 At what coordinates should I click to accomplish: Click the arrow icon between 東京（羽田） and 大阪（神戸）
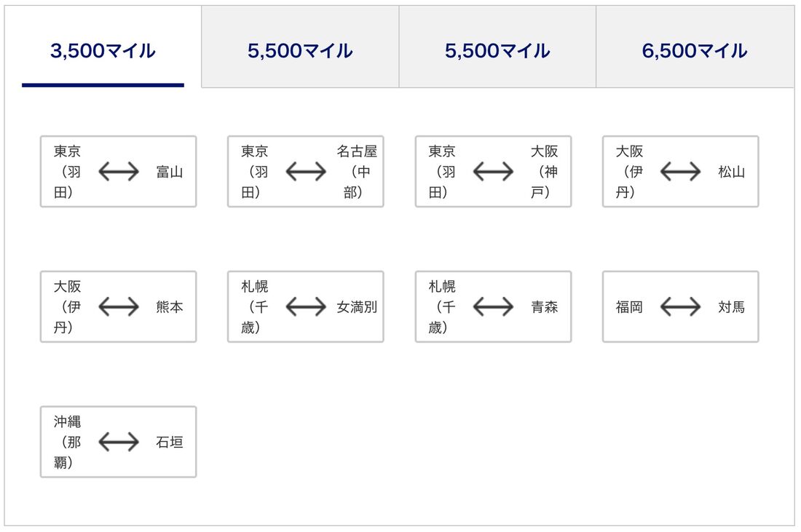(492, 172)
